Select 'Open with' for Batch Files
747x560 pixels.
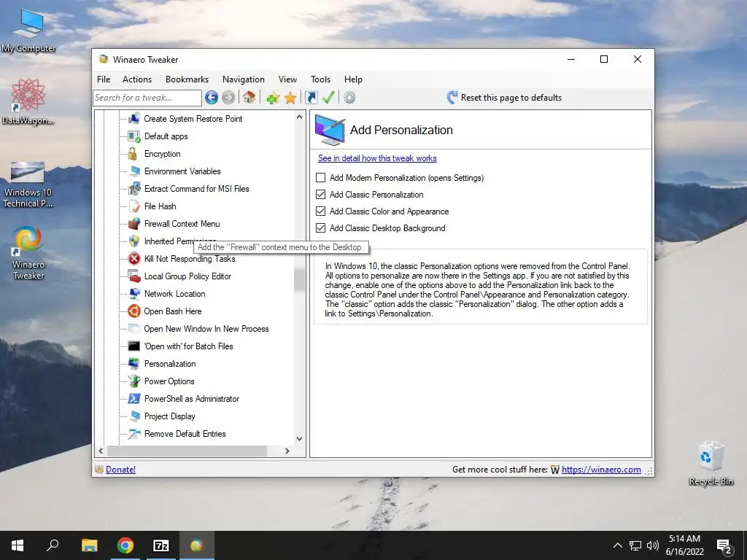pos(188,346)
